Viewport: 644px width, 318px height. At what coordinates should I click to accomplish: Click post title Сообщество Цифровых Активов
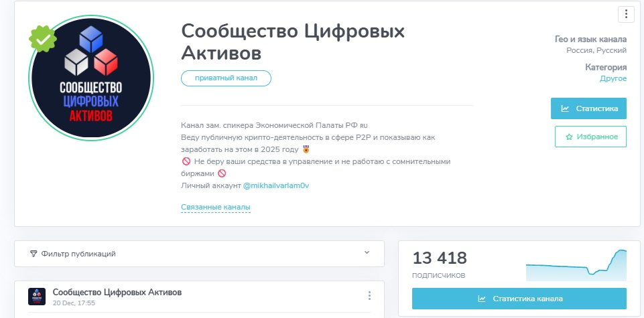click(x=117, y=293)
